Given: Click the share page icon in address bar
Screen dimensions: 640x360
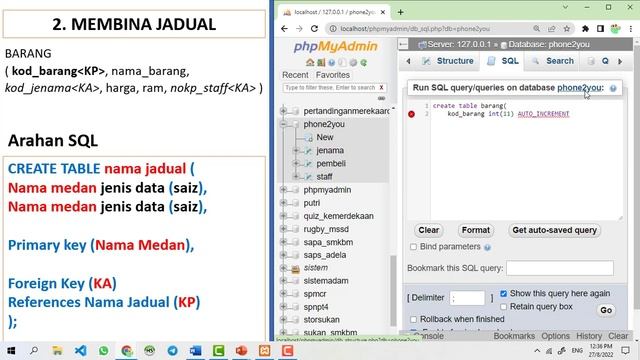Looking at the screenshot, I should tap(551, 29).
